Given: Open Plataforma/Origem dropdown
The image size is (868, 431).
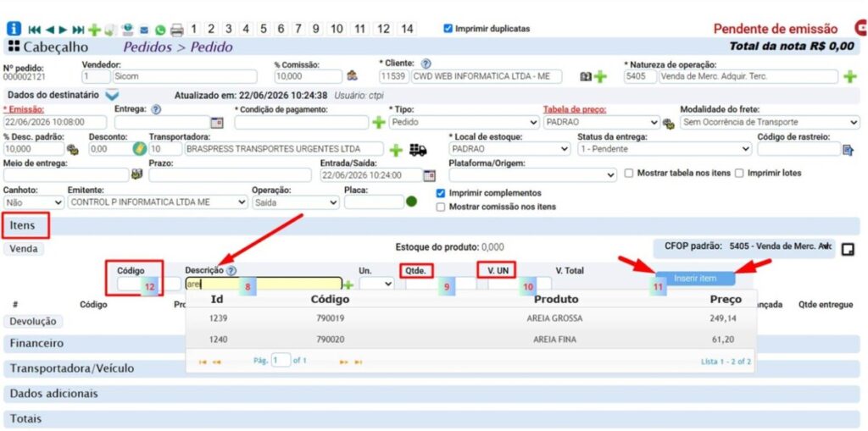Looking at the screenshot, I should pos(532,174).
